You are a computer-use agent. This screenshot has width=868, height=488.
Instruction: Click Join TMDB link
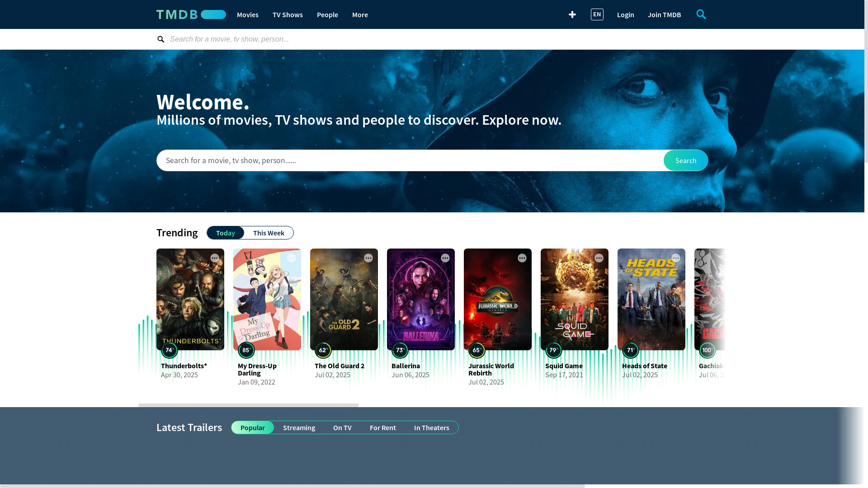tap(664, 14)
